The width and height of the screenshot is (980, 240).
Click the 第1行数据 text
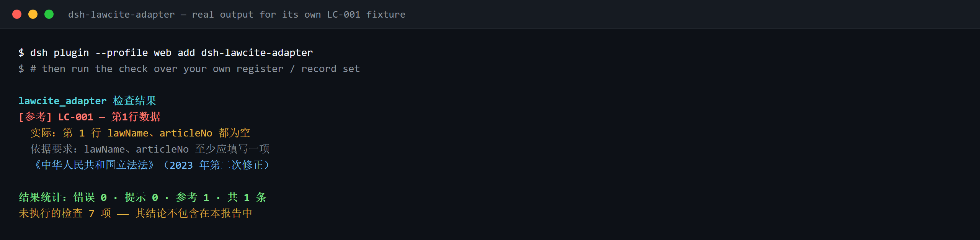pyautogui.click(x=136, y=117)
